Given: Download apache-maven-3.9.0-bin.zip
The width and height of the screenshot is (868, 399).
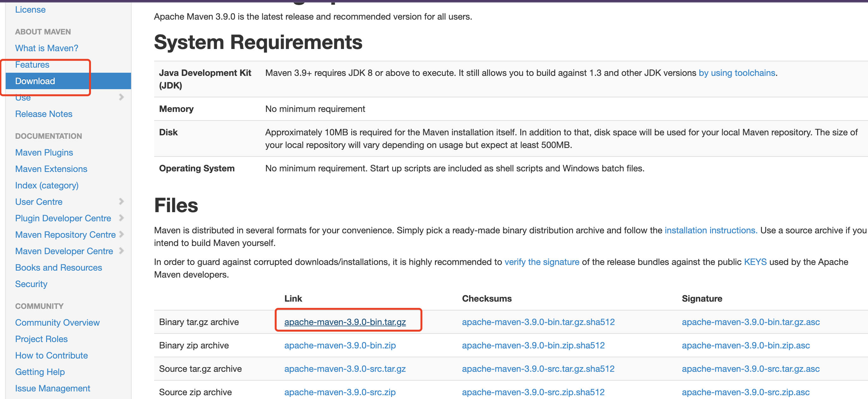Looking at the screenshot, I should 340,345.
